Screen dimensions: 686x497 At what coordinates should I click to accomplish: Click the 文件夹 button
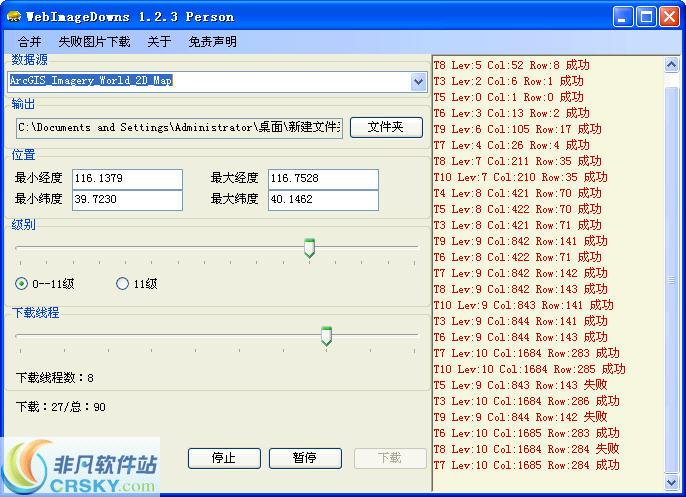[x=386, y=127]
